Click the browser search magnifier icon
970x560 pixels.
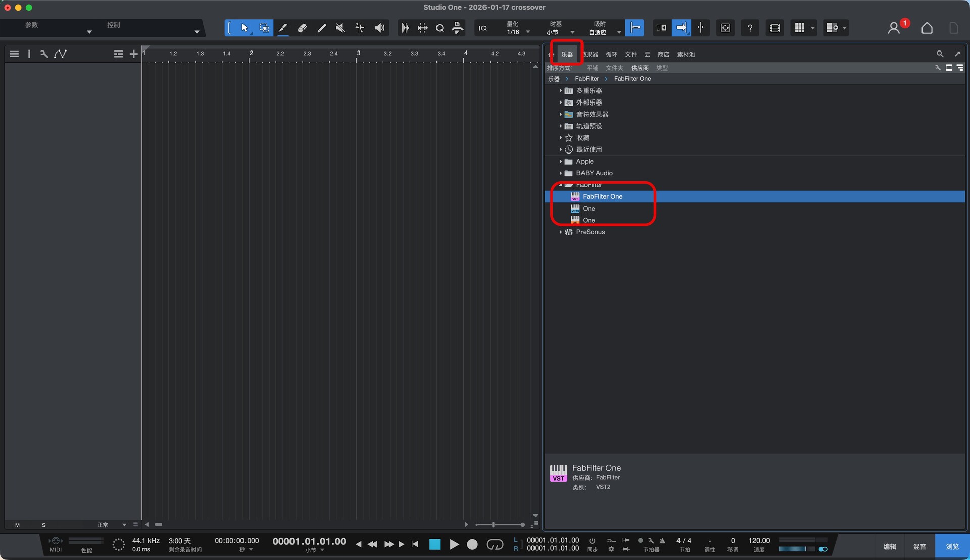click(x=940, y=54)
